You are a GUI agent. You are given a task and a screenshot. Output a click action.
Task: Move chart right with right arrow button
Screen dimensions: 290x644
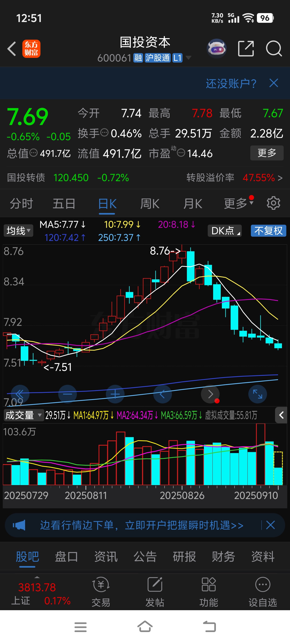[x=210, y=394]
